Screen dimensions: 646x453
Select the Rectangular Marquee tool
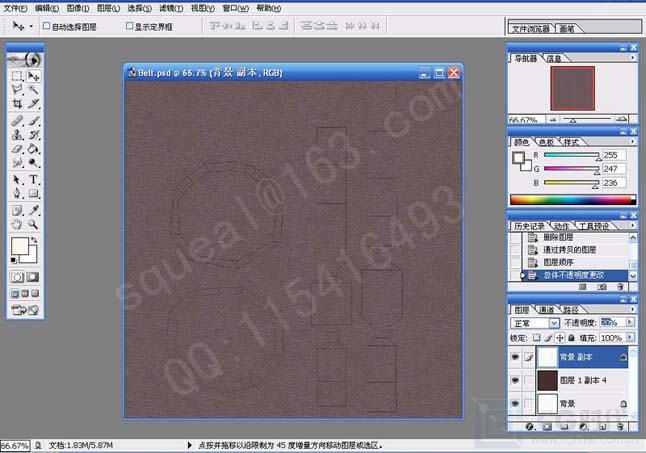(x=17, y=76)
